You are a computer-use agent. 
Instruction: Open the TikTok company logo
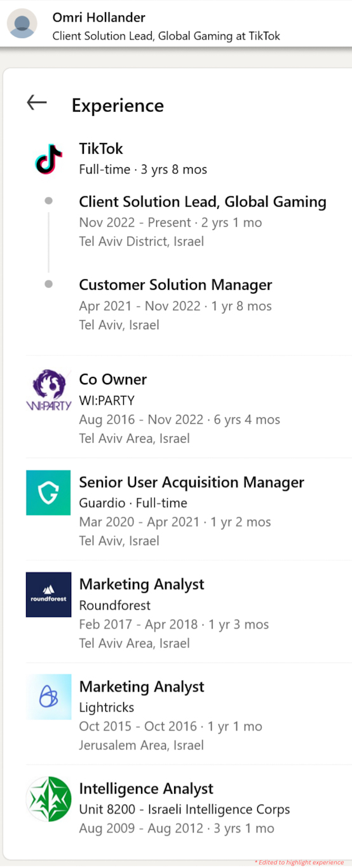(49, 158)
